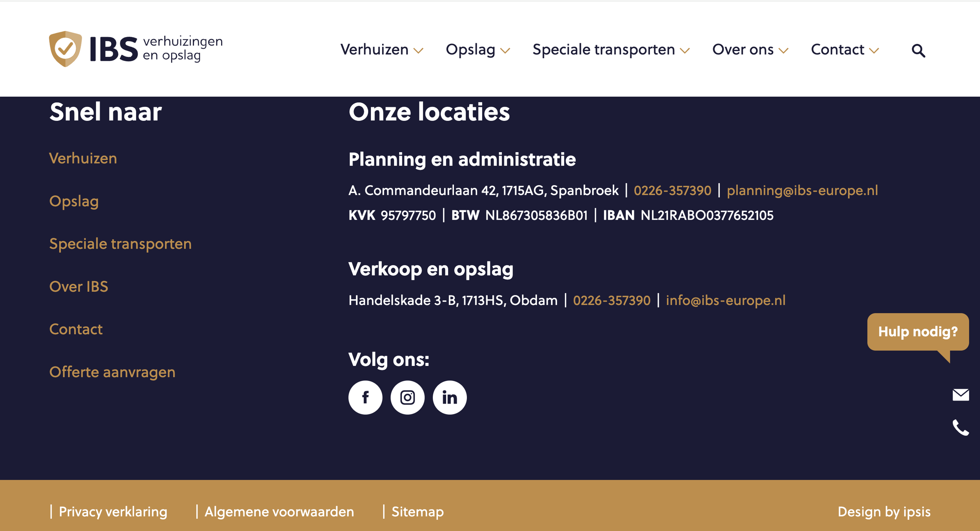The width and height of the screenshot is (980, 531).
Task: Open the Privacy verklaring footer link
Action: [x=113, y=512]
